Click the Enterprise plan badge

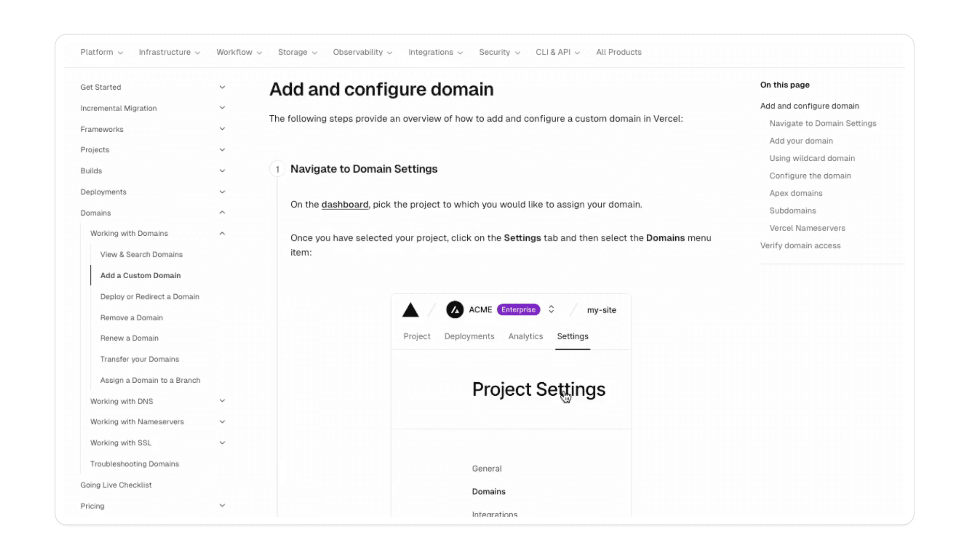(x=518, y=309)
